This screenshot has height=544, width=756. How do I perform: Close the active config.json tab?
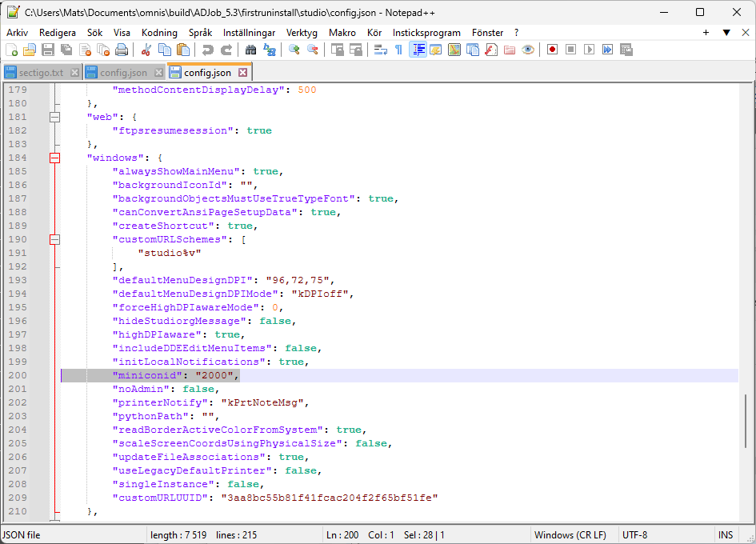243,72
